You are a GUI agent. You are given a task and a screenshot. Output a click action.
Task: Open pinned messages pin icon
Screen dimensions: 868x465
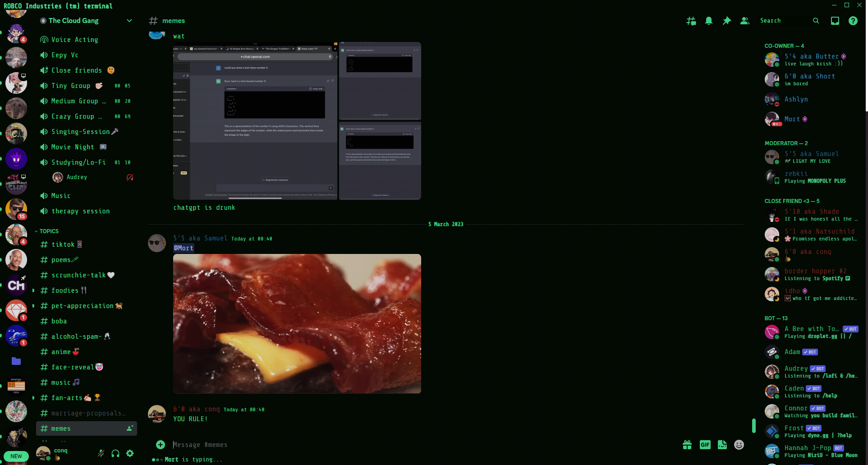pyautogui.click(x=726, y=21)
